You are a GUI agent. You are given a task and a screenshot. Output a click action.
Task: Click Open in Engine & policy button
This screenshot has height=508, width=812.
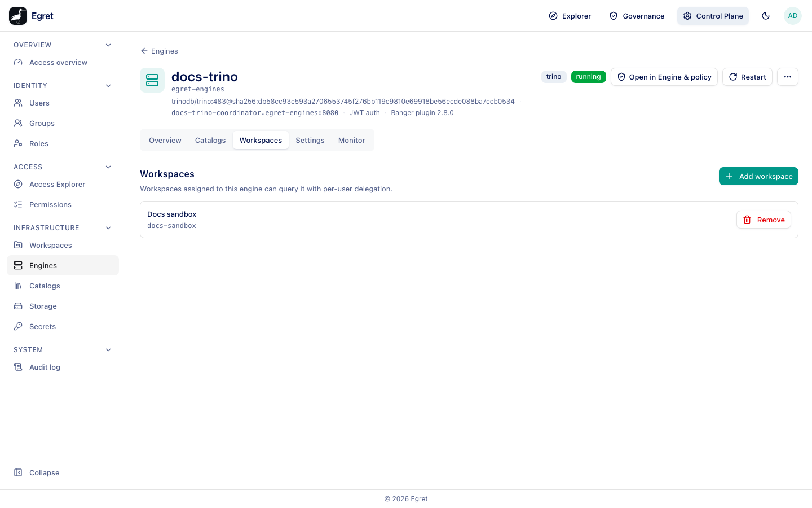(x=664, y=77)
